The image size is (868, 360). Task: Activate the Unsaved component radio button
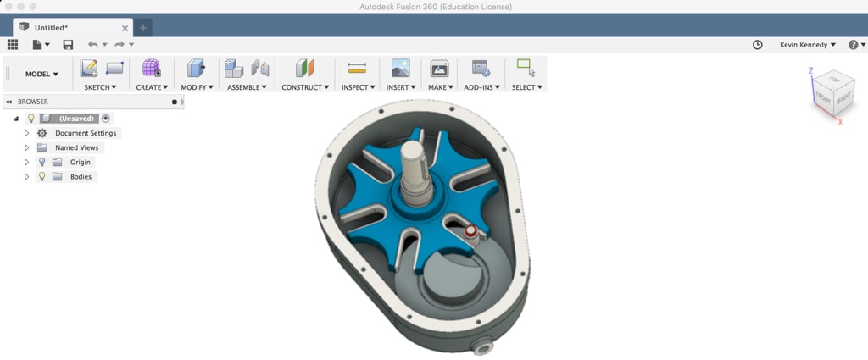click(106, 119)
